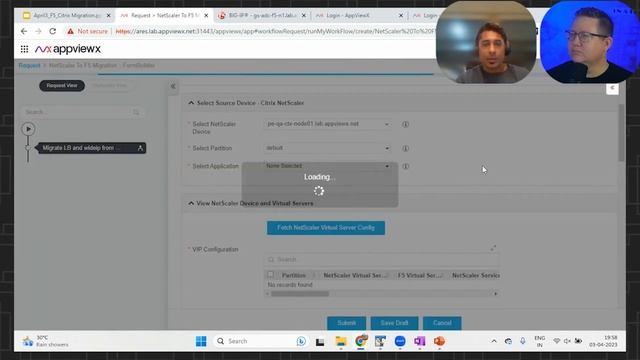Open info icon for Select Partition
This screenshot has width=640, height=360.
[405, 148]
